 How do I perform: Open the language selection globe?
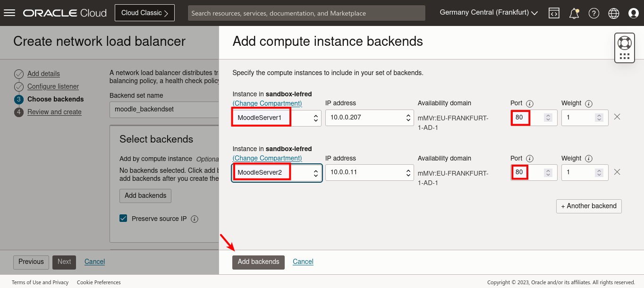[614, 13]
